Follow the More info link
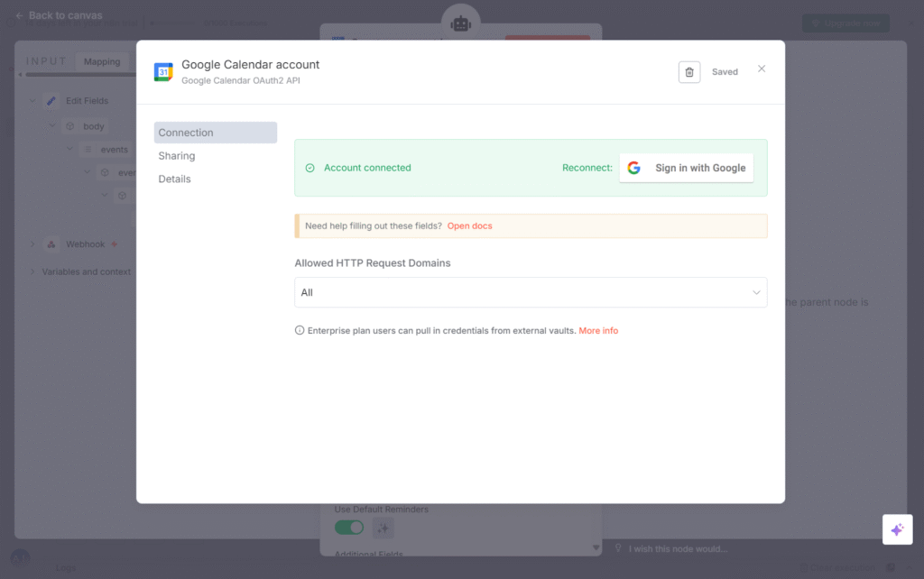This screenshot has height=579, width=924. [598, 331]
